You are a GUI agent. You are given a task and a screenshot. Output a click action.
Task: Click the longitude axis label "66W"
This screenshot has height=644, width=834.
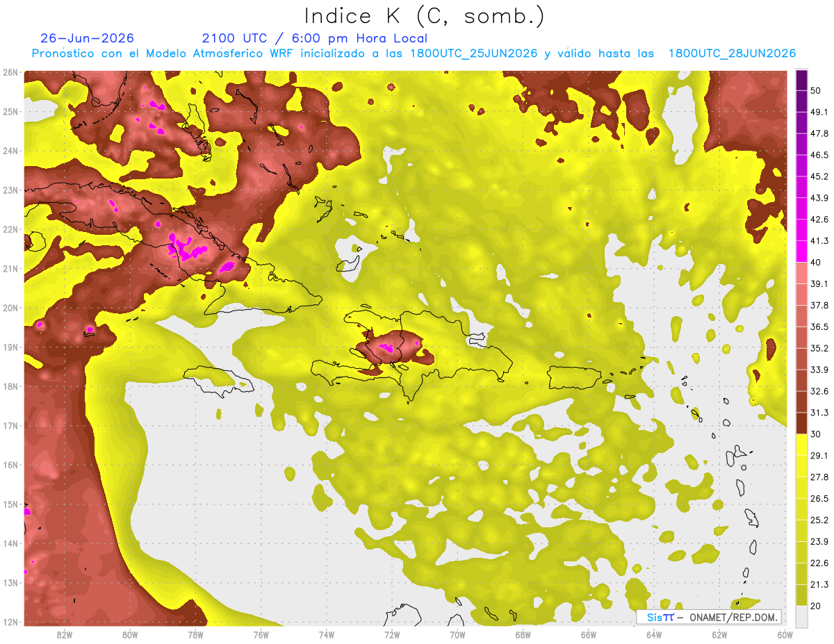(x=588, y=635)
